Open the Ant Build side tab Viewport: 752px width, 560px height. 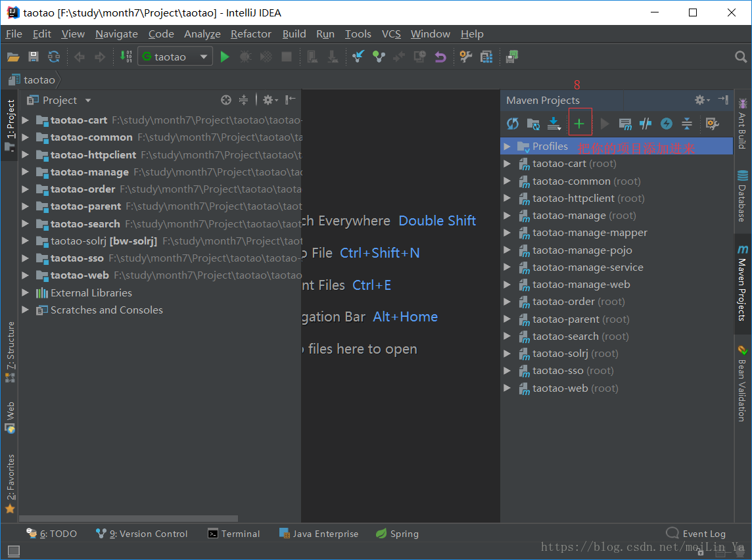point(742,124)
